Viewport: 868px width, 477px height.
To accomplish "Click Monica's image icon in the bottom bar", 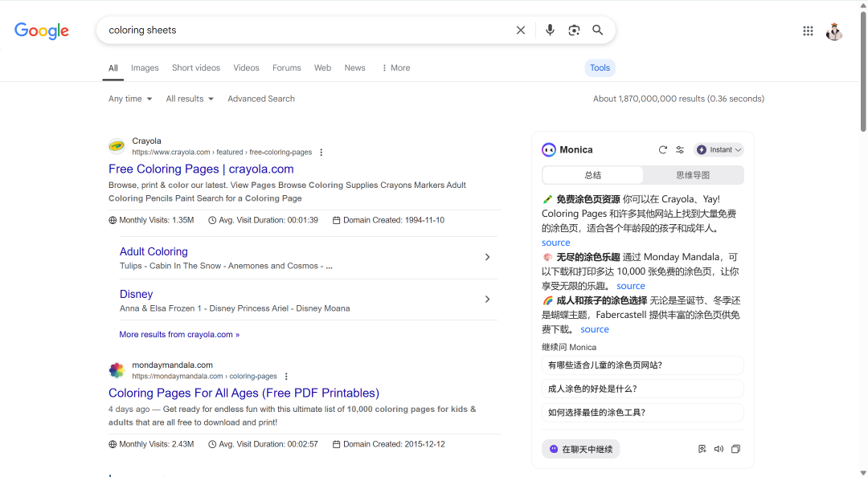I will click(702, 449).
